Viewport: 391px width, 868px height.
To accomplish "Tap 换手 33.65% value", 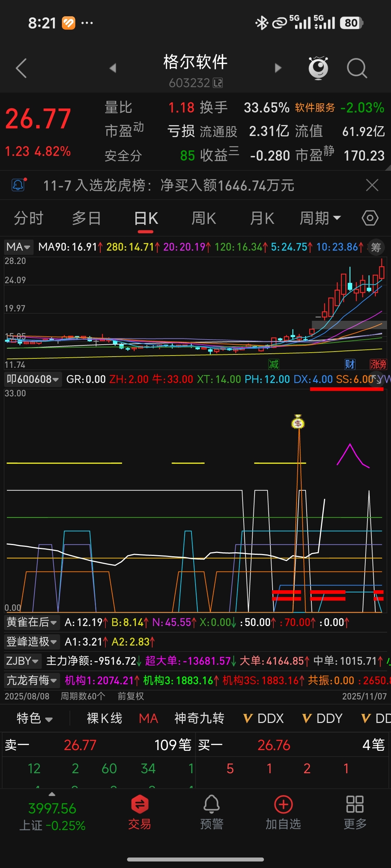I will [266, 107].
